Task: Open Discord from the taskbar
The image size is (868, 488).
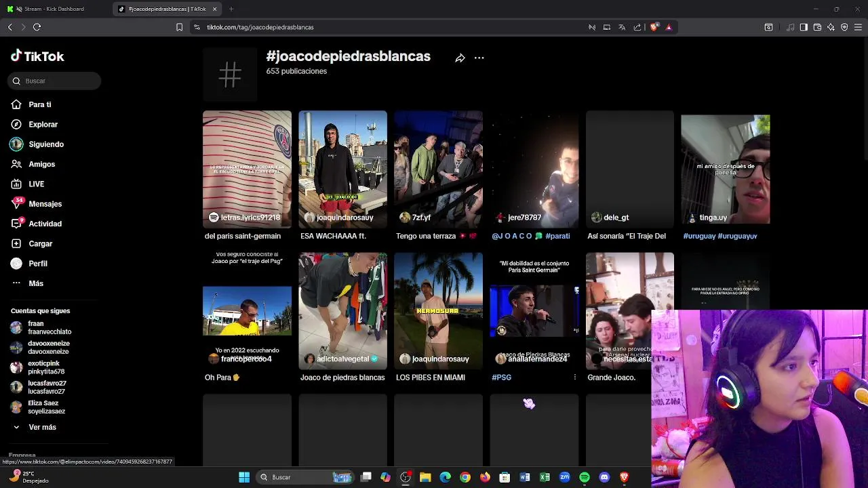Action: tap(604, 477)
